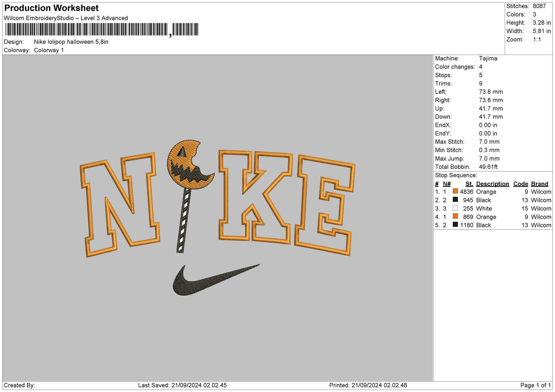Click the "Brand" column header
This screenshot has height=392, width=555.
[540, 184]
